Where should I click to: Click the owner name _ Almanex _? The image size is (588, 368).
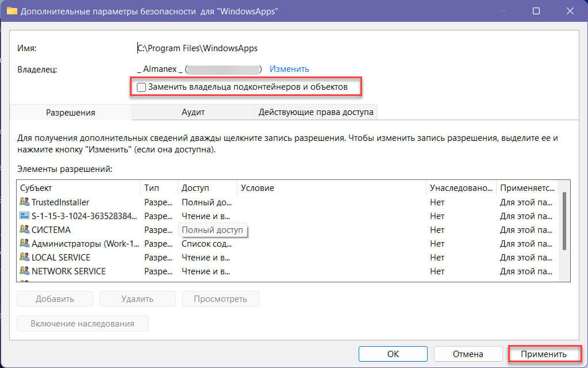tap(160, 69)
